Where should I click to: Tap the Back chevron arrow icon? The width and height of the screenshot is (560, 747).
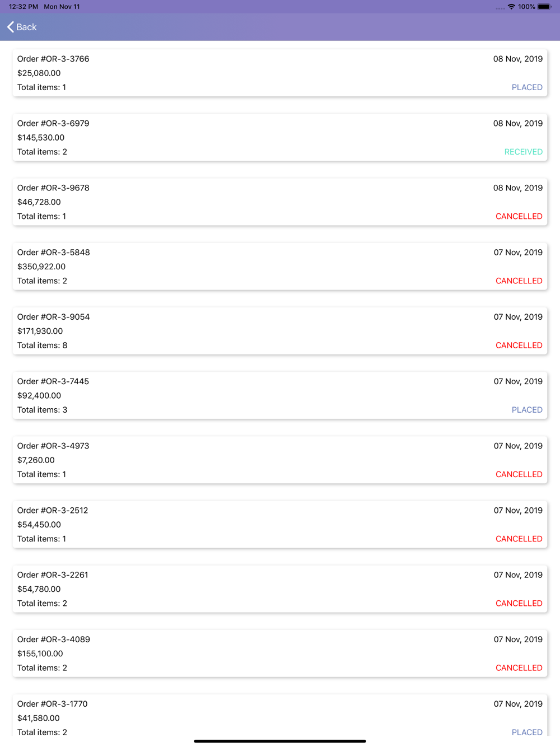click(10, 27)
